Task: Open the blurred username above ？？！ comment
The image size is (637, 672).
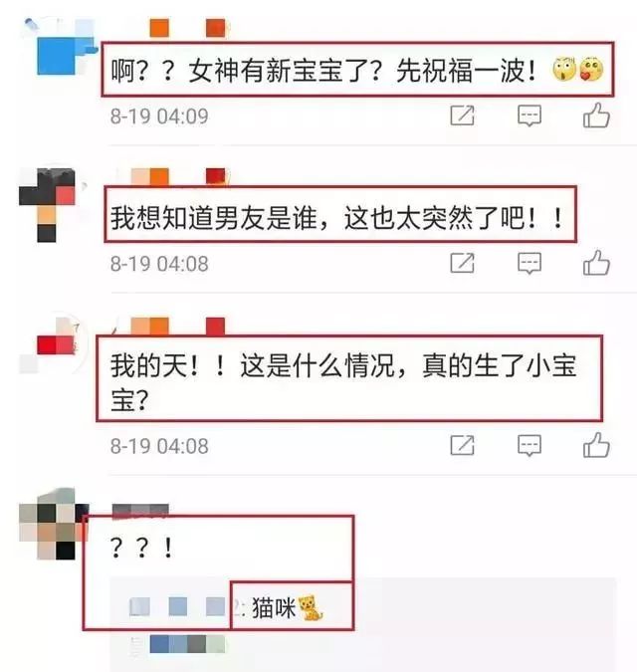Action: point(140,510)
